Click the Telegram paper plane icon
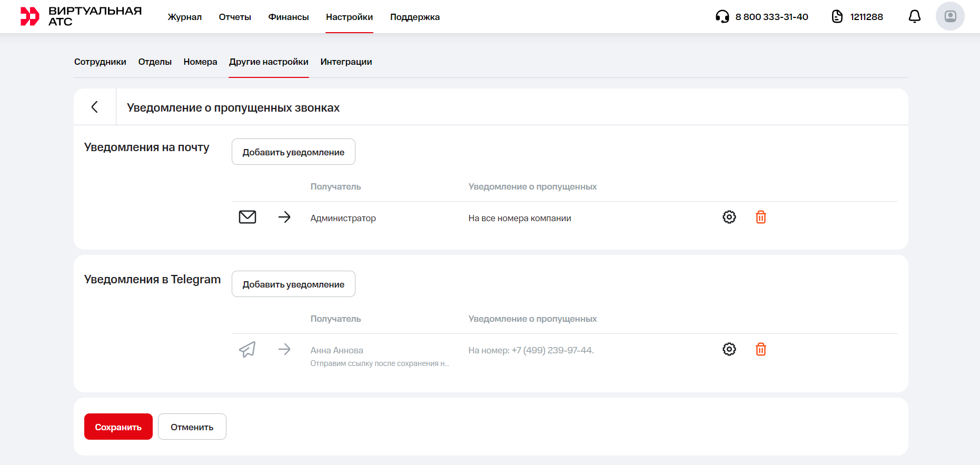Viewport: 980px width, 465px height. click(x=248, y=349)
